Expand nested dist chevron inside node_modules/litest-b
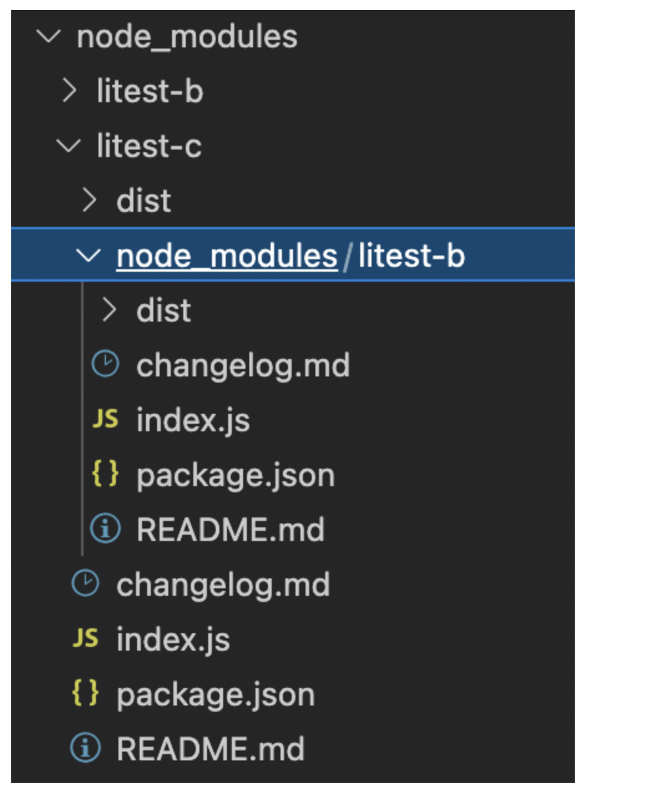The height and width of the screenshot is (794, 672). click(110, 310)
